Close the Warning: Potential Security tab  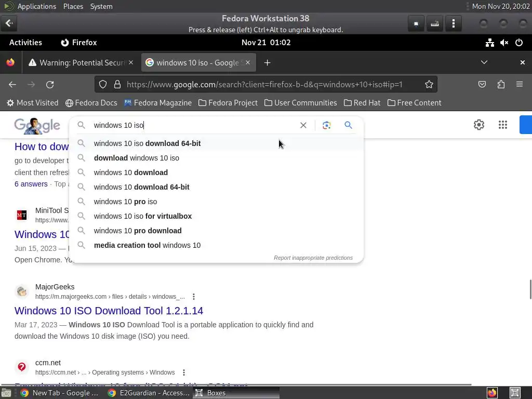(x=131, y=63)
